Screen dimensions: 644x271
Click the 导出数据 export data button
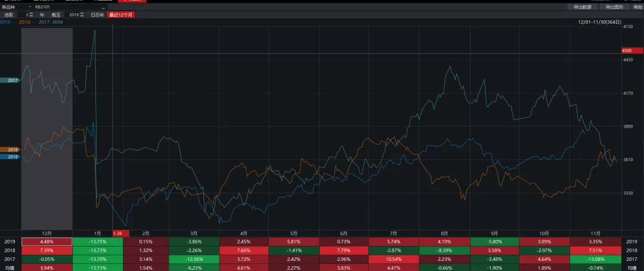582,7
